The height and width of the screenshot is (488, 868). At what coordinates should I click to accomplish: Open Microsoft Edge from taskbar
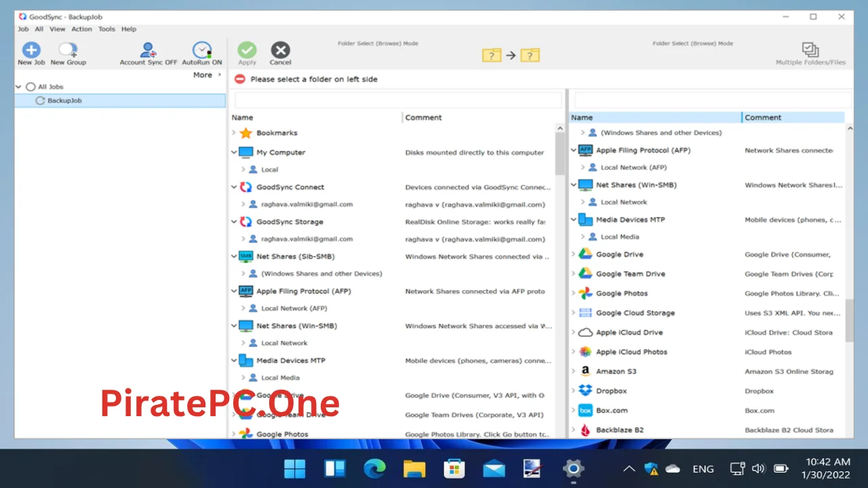coord(374,468)
